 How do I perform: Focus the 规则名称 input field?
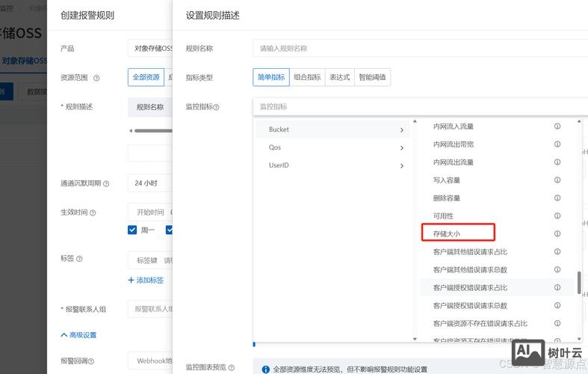click(x=420, y=49)
